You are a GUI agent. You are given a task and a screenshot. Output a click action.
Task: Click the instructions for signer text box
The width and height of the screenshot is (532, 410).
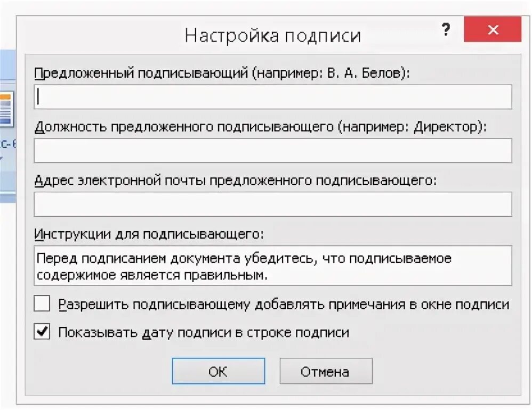[273, 266]
